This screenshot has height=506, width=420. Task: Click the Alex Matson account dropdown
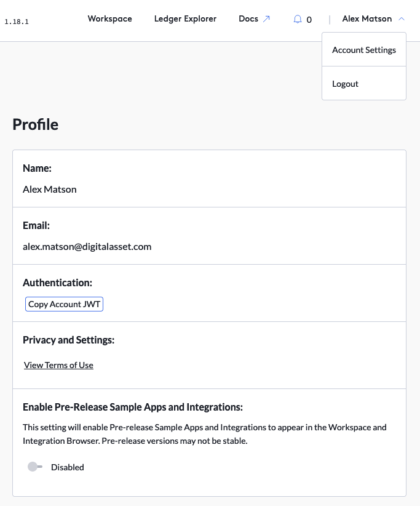coord(367,19)
